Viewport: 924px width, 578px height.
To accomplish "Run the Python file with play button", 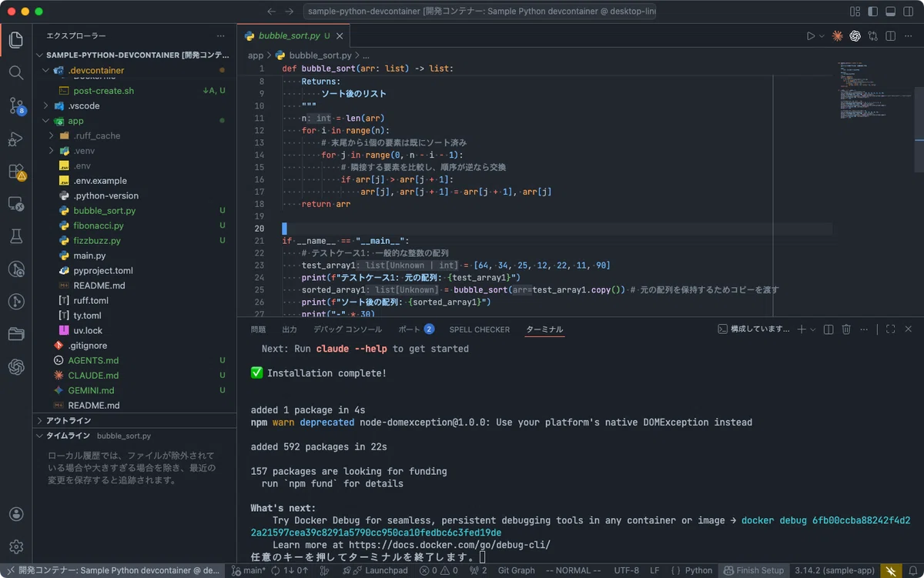I will pos(810,36).
